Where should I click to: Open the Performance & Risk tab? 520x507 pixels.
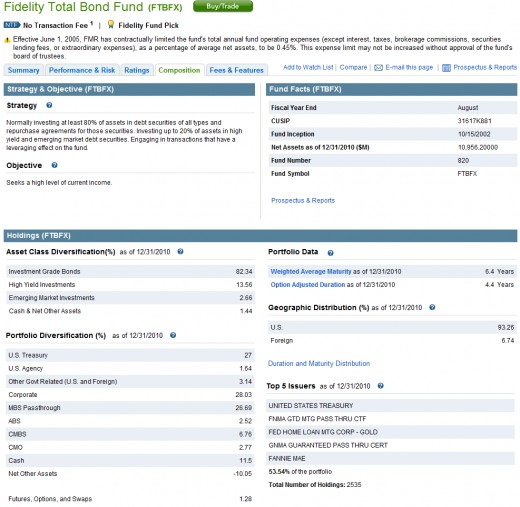82,70
